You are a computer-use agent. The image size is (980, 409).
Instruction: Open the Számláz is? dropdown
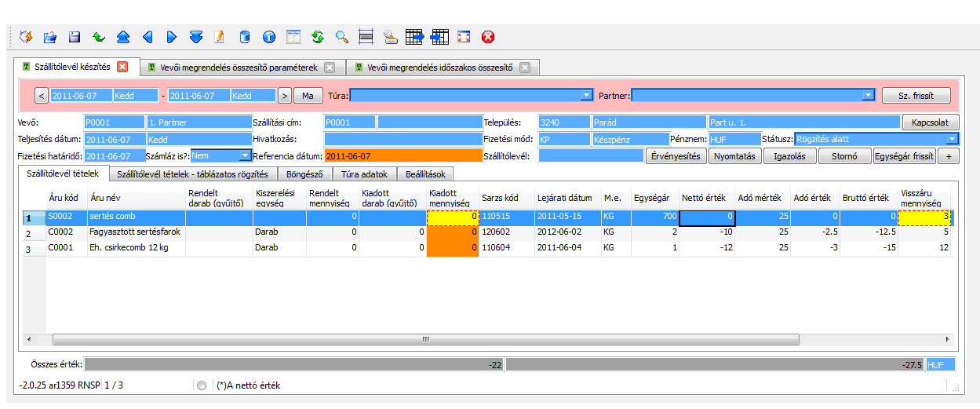[244, 155]
